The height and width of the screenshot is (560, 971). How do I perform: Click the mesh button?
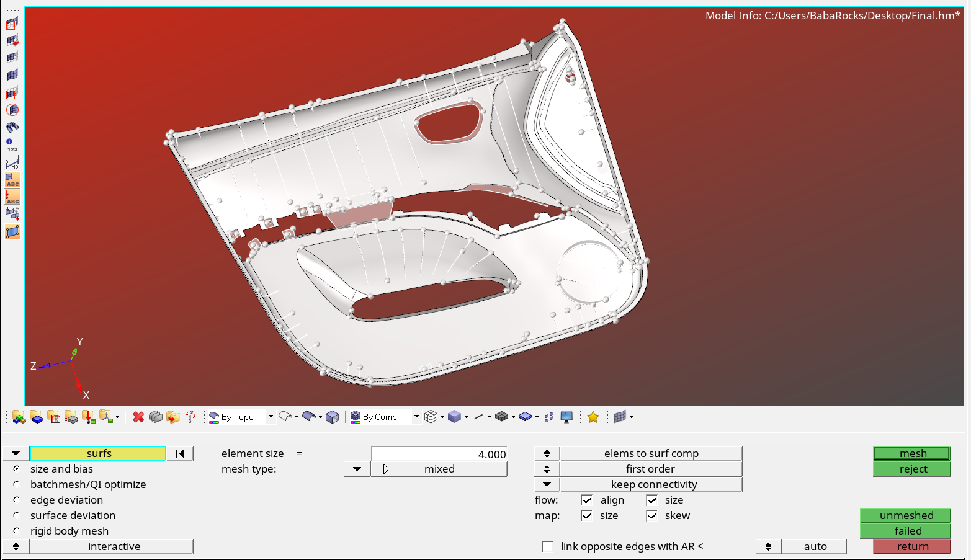tap(911, 453)
